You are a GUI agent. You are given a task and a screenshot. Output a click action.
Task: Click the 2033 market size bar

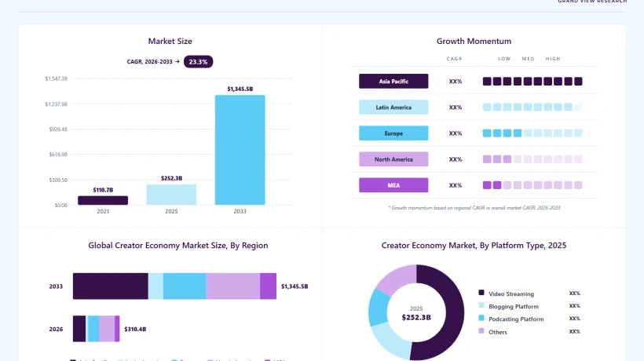click(x=240, y=150)
